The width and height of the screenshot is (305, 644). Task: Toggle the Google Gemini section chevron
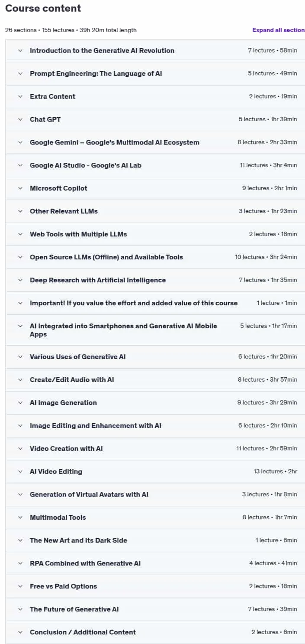(20, 142)
